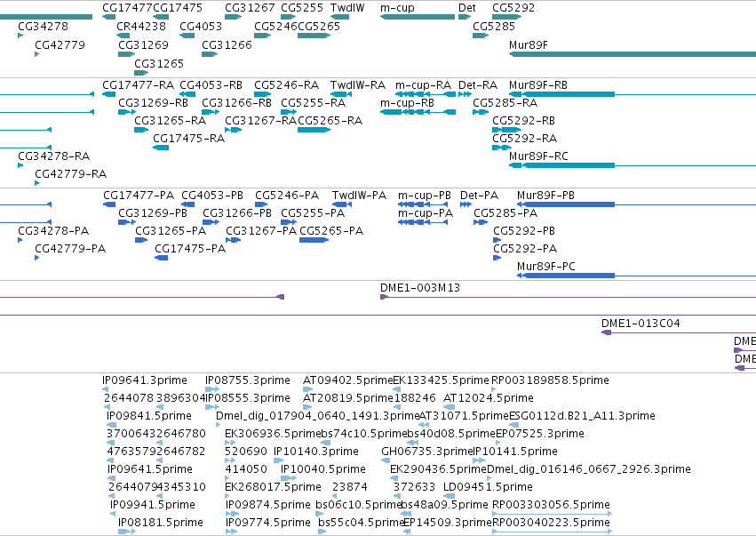The width and height of the screenshot is (756, 536).
Task: Select EST AT12024.5prime
Action: pyautogui.click(x=489, y=398)
